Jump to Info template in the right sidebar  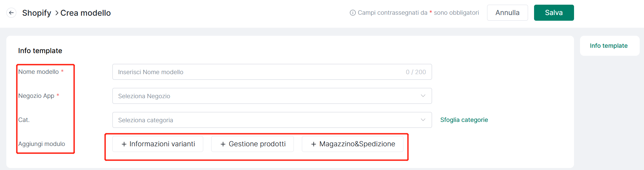coord(609,46)
